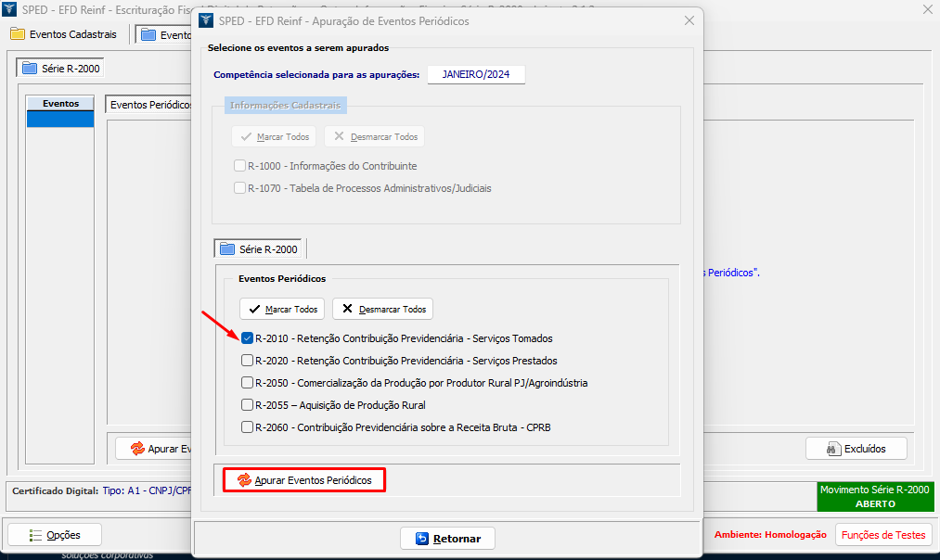Open the Eventos Periódicos tab in background

coord(148,105)
